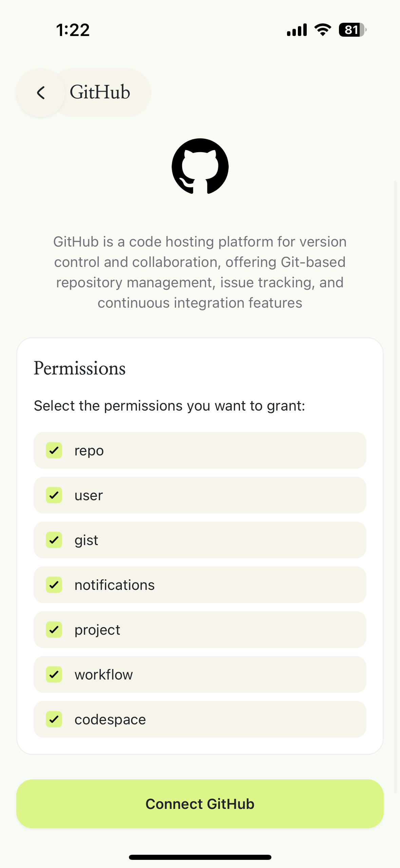Tap the Permissions section heading
This screenshot has height=868, width=400.
point(80,368)
